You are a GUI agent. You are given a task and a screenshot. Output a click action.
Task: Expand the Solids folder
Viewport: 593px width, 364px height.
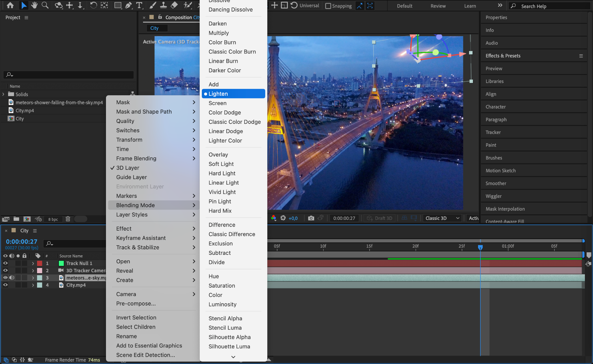pos(3,94)
